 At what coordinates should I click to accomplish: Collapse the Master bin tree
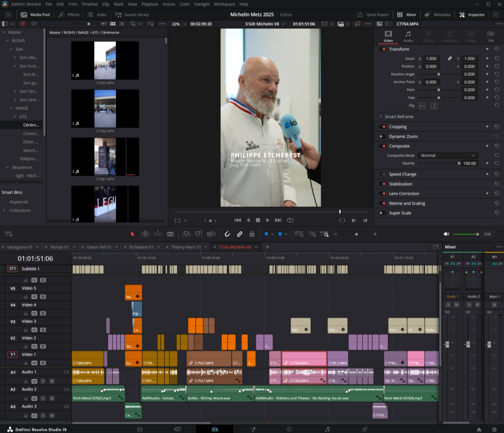(x=4, y=32)
